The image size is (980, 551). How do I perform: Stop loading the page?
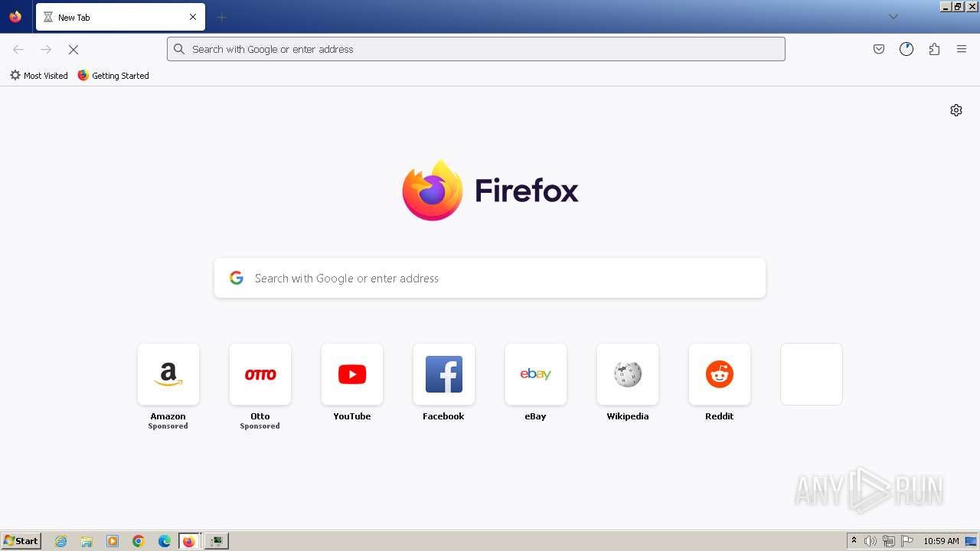coord(73,49)
